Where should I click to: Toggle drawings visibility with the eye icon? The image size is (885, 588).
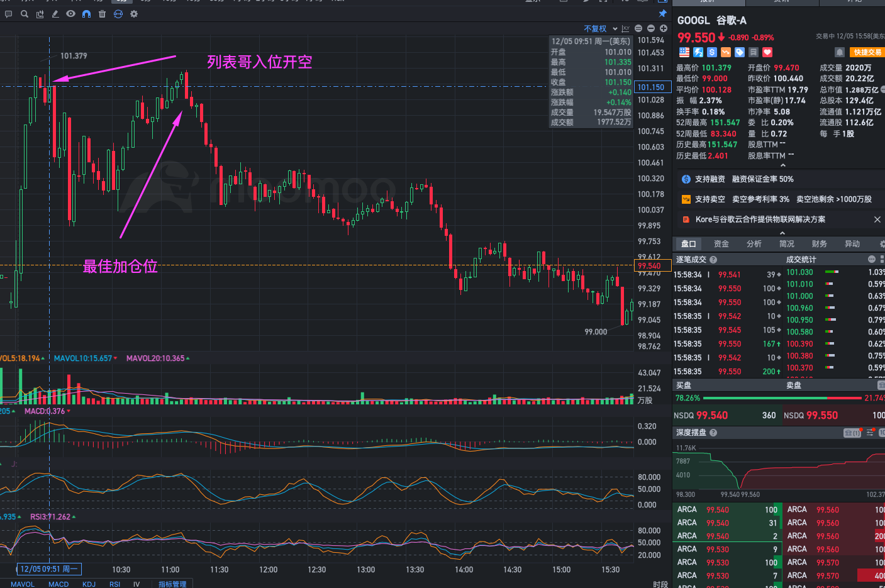click(x=71, y=14)
